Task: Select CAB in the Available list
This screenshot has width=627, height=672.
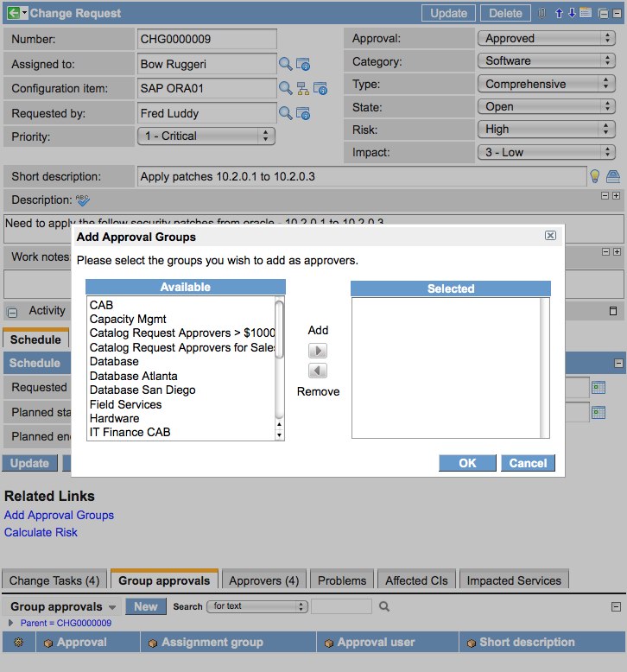Action: pyautogui.click(x=101, y=305)
